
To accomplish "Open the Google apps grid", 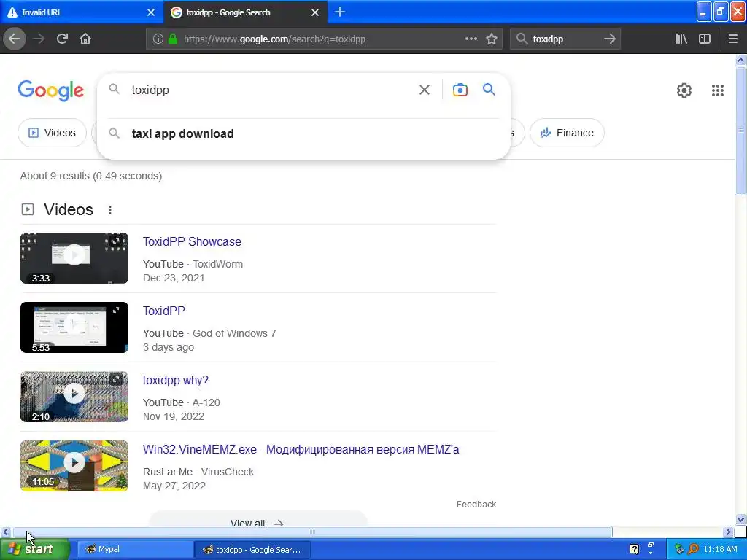I will (718, 90).
